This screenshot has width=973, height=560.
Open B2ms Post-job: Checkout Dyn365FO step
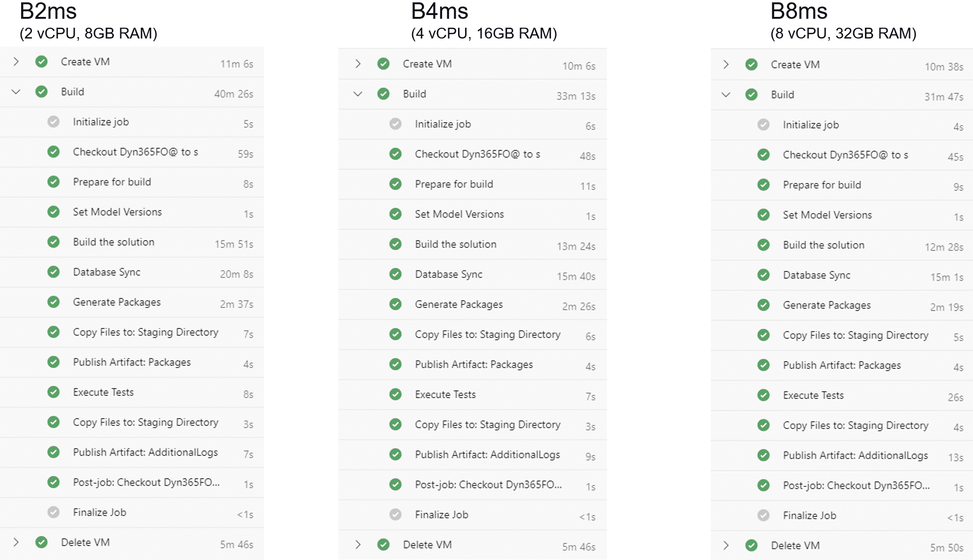coord(132,483)
